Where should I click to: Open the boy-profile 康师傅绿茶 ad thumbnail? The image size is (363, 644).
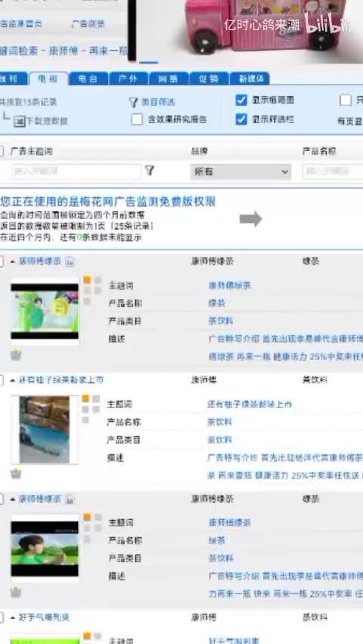45,549
